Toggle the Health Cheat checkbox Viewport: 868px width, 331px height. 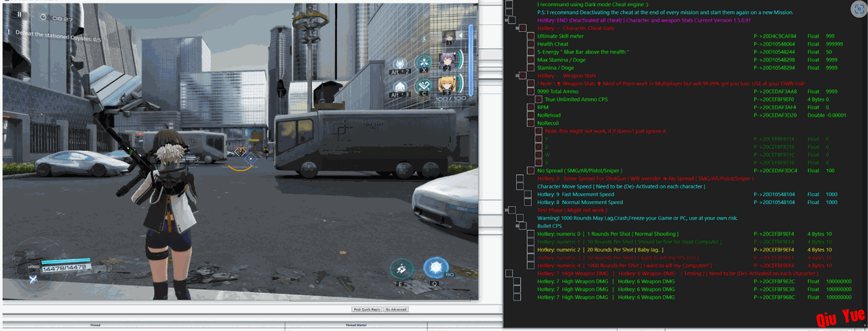(x=531, y=44)
